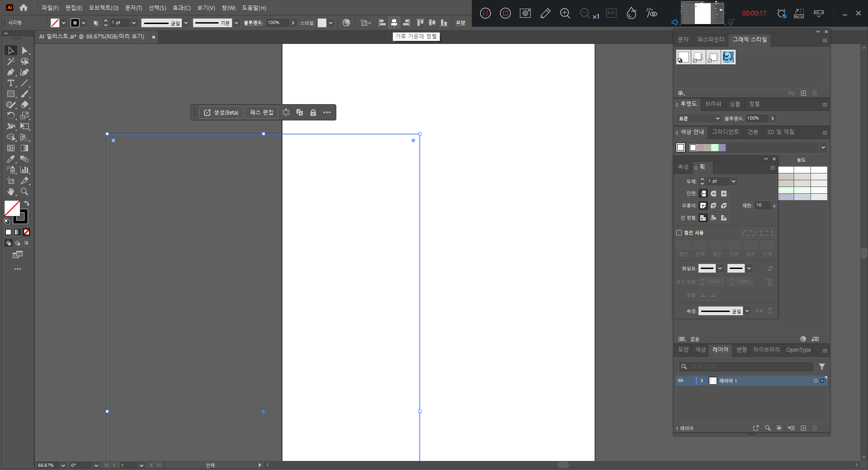The height and width of the screenshot is (470, 868).
Task: Select the Gradient tool
Action: point(25,148)
